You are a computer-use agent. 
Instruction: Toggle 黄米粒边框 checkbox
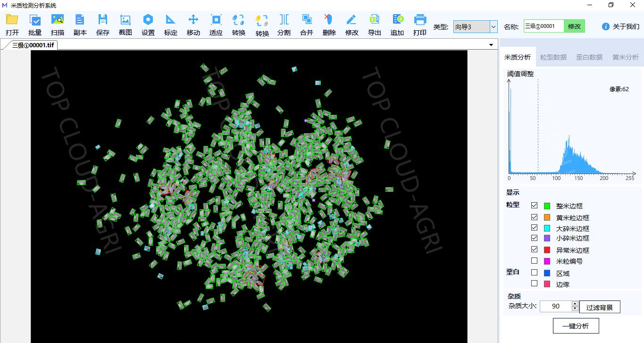click(534, 217)
